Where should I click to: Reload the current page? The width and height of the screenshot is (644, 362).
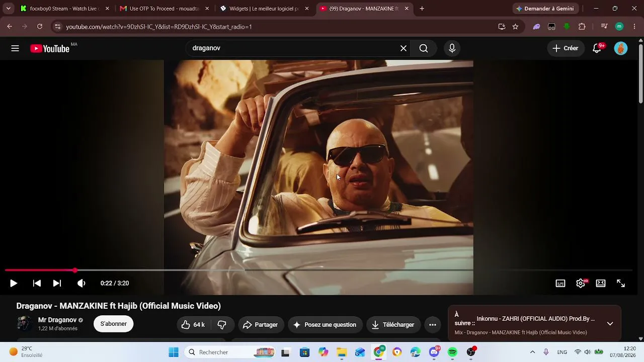pyautogui.click(x=40, y=27)
